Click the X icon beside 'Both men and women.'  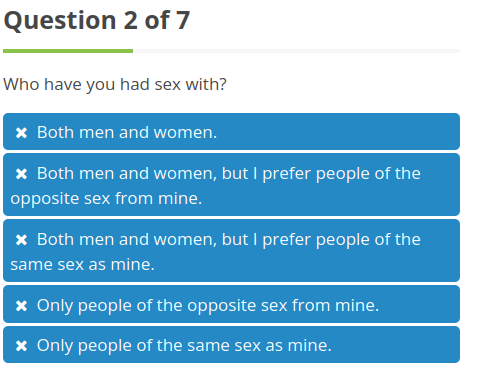(x=21, y=133)
